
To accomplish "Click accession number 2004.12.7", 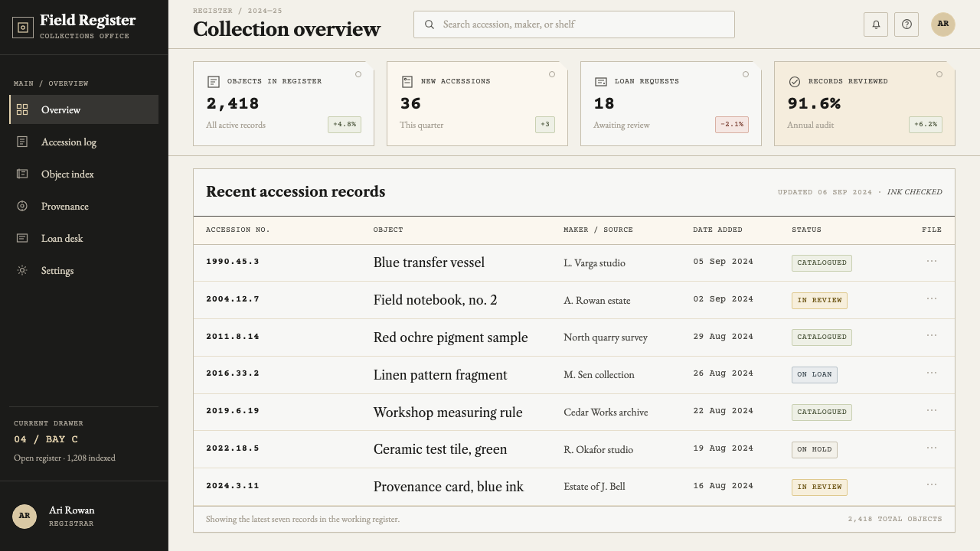I will [x=233, y=299].
